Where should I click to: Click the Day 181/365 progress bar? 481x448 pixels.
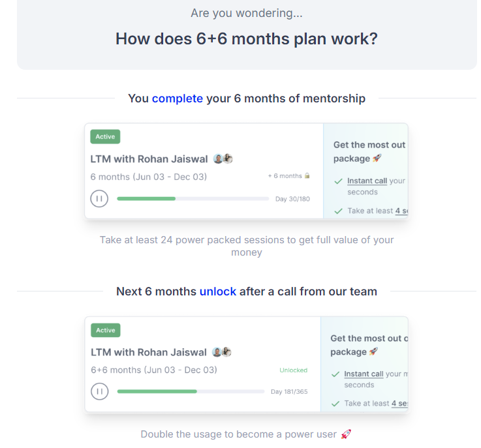tap(191, 391)
